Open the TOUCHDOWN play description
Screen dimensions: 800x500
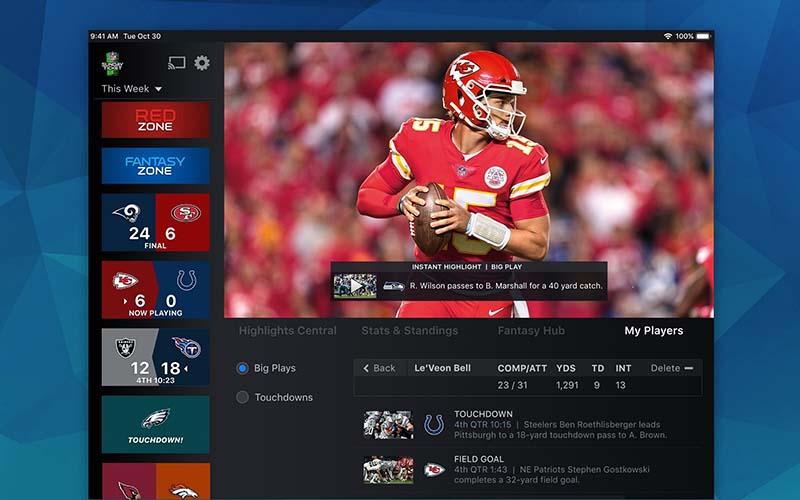(560, 424)
